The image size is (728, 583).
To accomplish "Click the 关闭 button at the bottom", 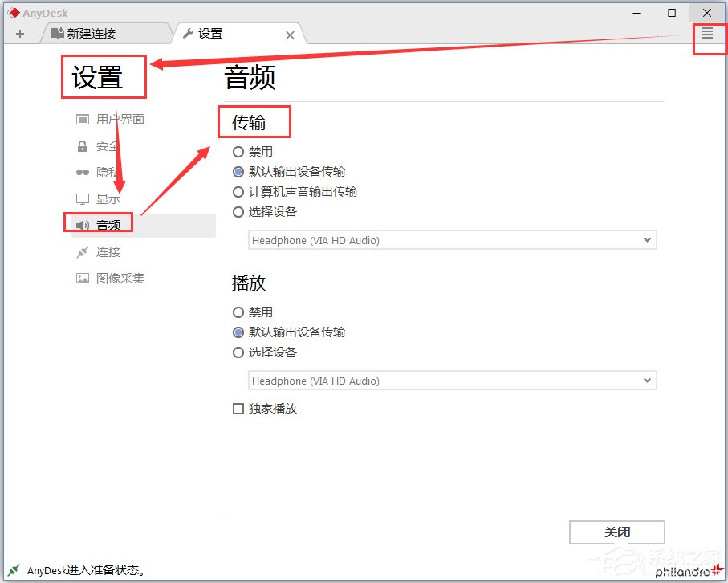I will 617,532.
